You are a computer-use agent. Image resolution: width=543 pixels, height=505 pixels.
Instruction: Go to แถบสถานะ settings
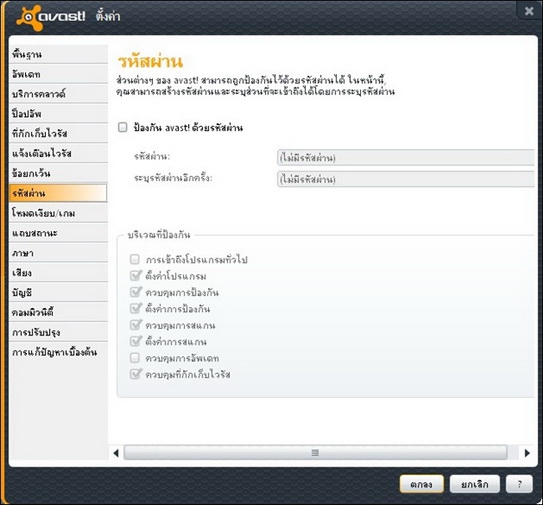(58, 233)
